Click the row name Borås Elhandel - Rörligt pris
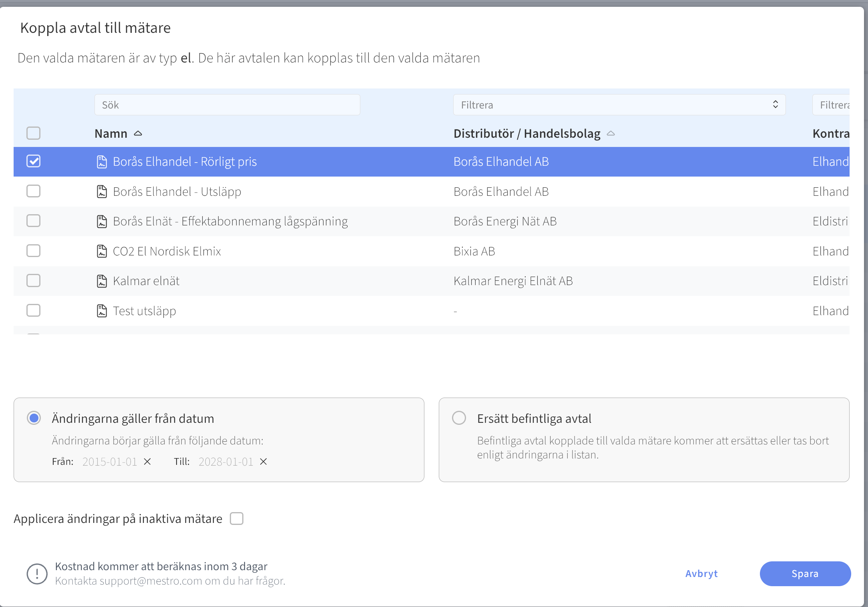Screen dimensions: 868x607 click(x=185, y=162)
